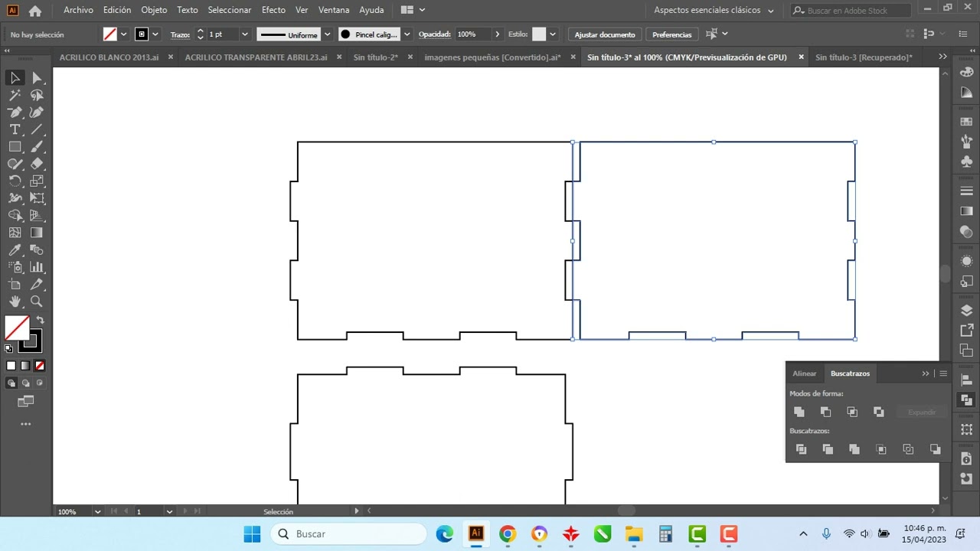Image resolution: width=980 pixels, height=551 pixels.
Task: Switch to the Alinear panel tab
Action: click(x=805, y=373)
